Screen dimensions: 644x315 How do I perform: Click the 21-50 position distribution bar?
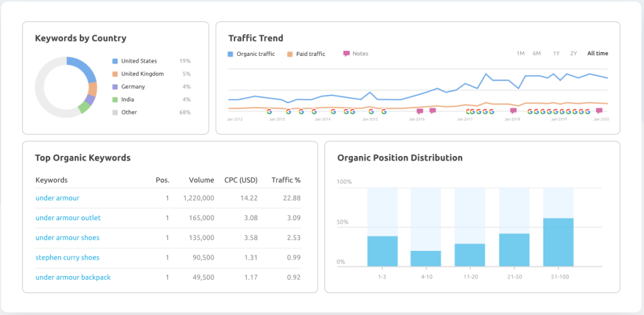[x=514, y=250]
